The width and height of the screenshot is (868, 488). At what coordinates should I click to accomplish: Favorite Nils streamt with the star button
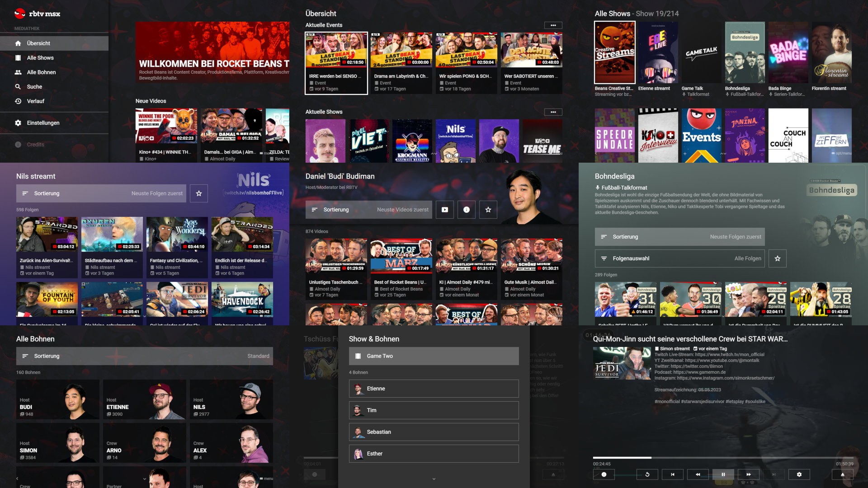199,193
